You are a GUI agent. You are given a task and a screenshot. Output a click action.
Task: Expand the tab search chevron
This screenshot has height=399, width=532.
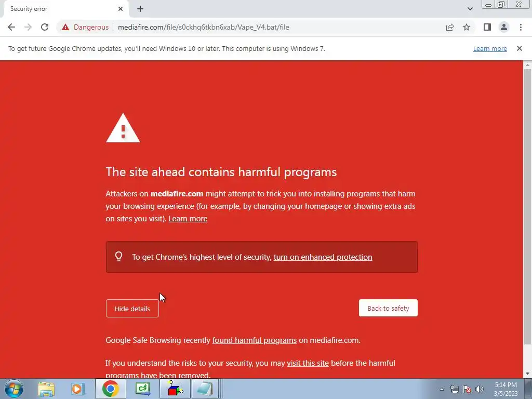pos(470,9)
